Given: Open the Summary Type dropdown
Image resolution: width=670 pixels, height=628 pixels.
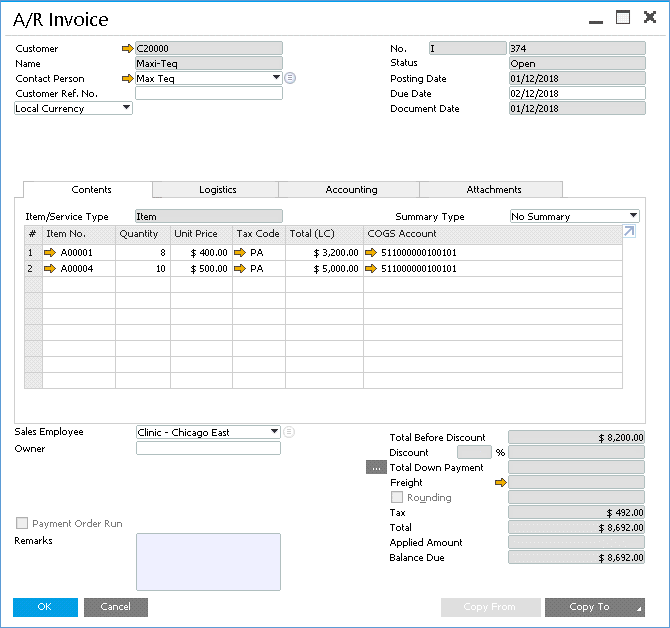Looking at the screenshot, I should pyautogui.click(x=633, y=216).
